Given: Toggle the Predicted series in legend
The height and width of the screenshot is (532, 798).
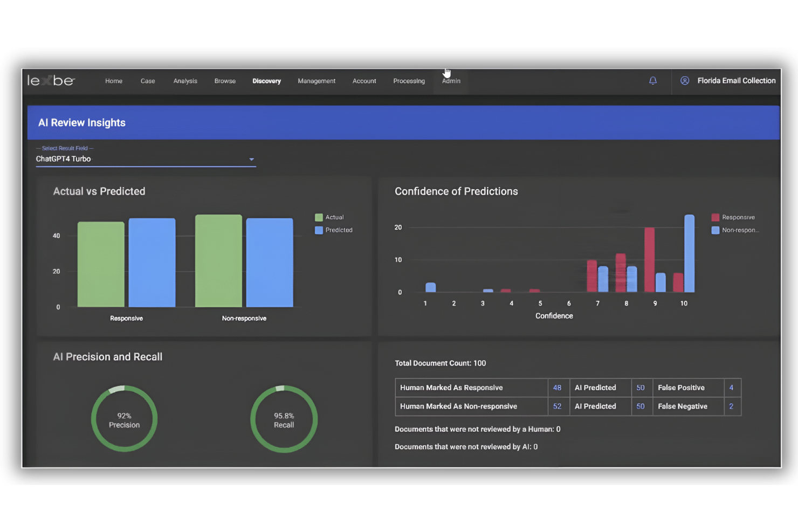Looking at the screenshot, I should tap(334, 230).
